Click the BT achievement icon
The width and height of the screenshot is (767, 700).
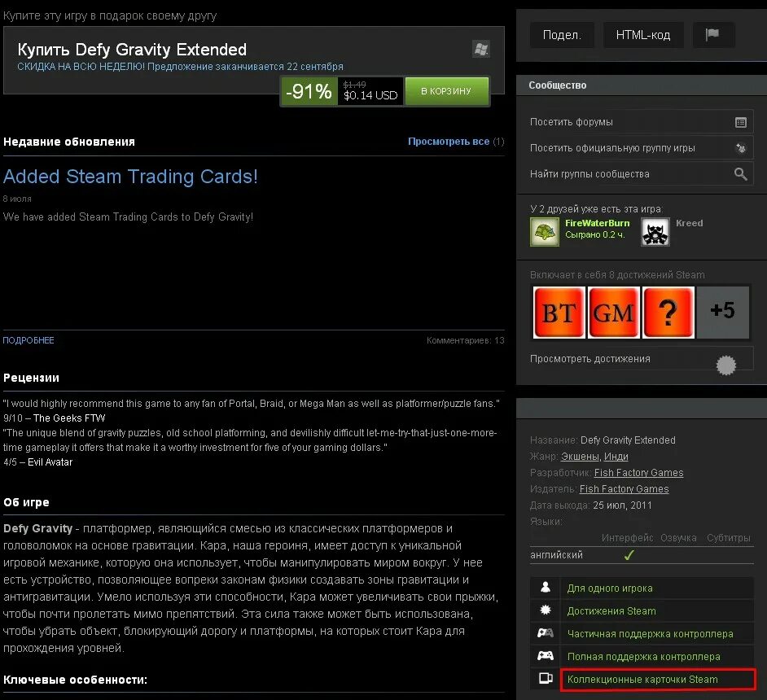click(x=559, y=313)
